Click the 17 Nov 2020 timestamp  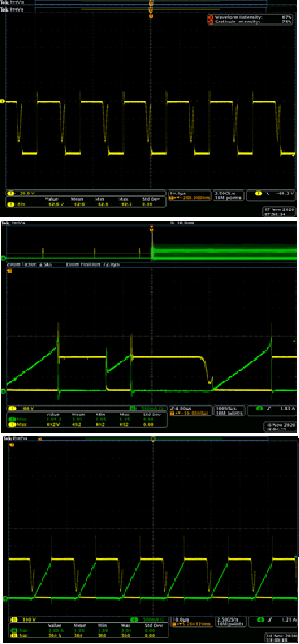click(279, 211)
